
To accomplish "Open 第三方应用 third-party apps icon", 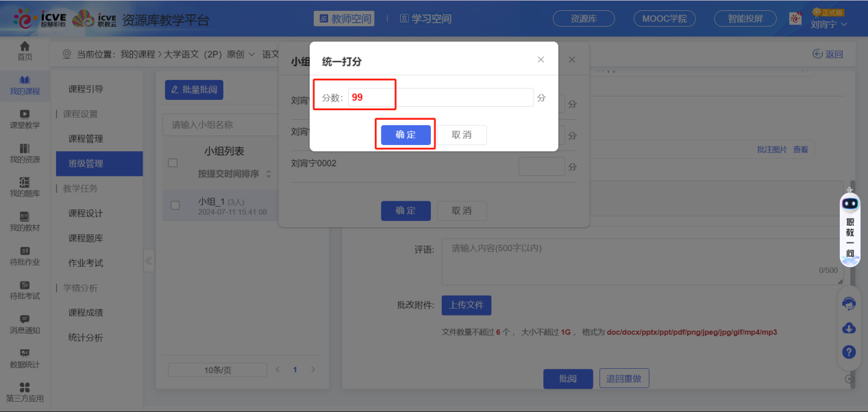I will point(25,391).
